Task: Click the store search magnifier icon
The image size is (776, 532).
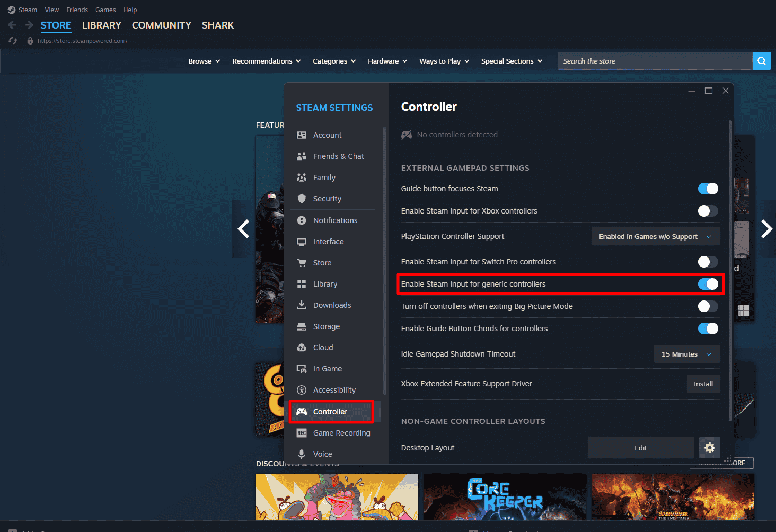Action: point(761,61)
